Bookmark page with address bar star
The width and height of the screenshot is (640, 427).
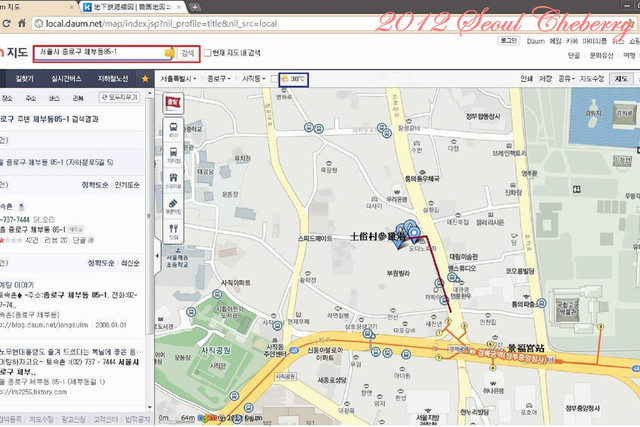coord(632,24)
